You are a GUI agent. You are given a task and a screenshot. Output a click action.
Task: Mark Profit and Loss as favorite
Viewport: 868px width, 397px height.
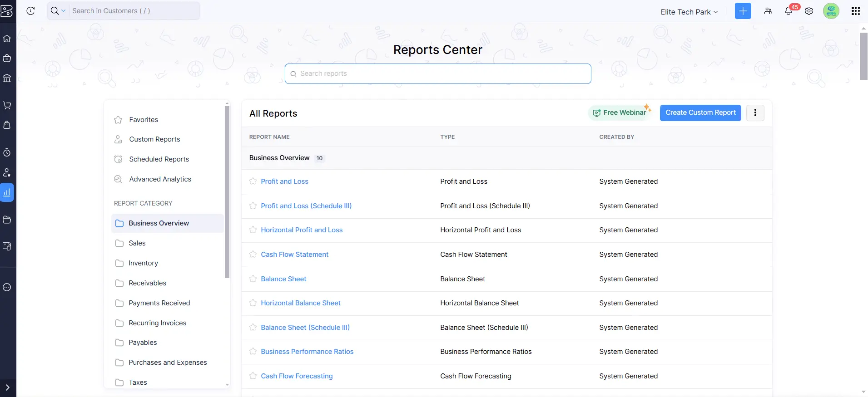tap(253, 181)
